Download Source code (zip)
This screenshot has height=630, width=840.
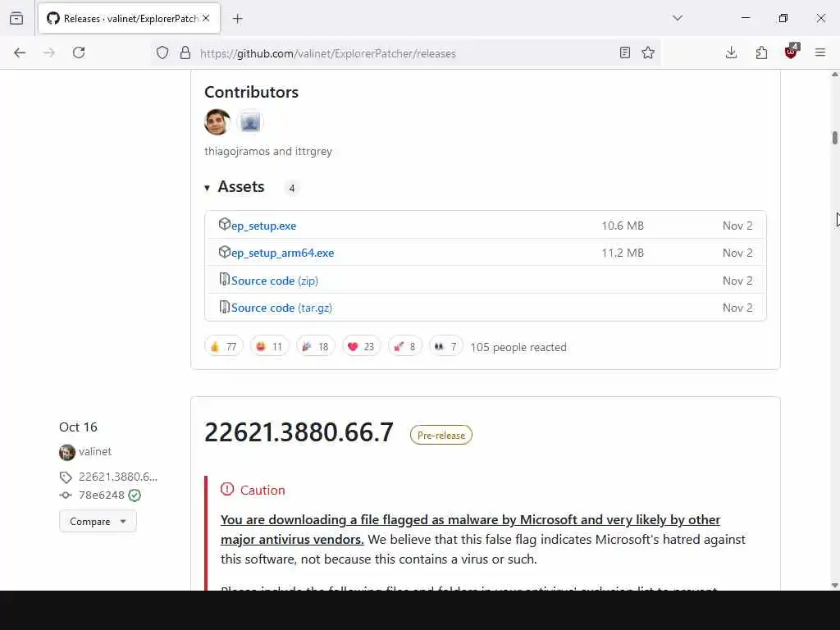[x=275, y=281]
